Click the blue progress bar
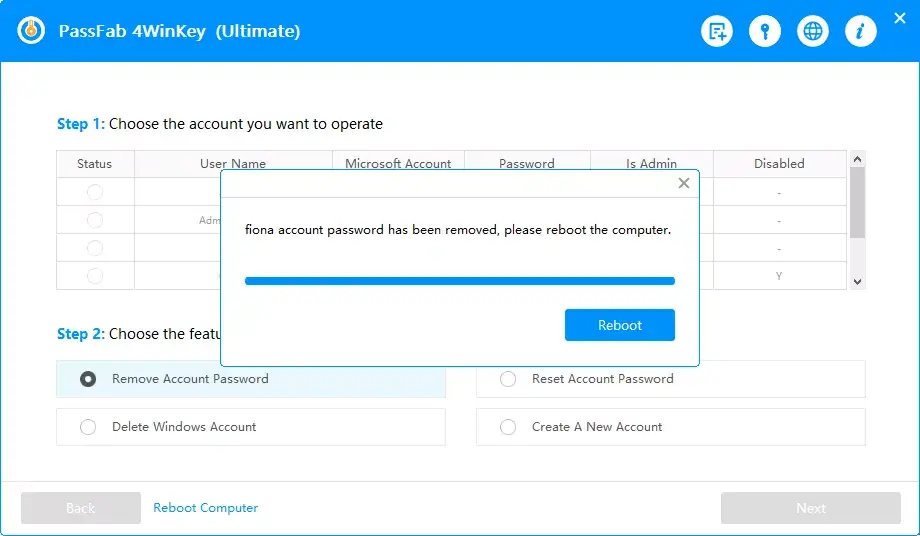The image size is (920, 536). (x=459, y=281)
